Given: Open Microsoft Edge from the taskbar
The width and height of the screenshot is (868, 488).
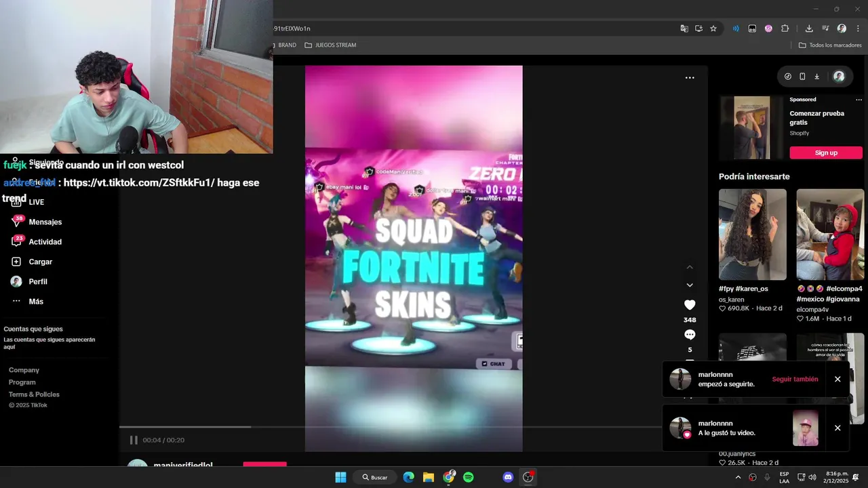Looking at the screenshot, I should click(x=408, y=477).
